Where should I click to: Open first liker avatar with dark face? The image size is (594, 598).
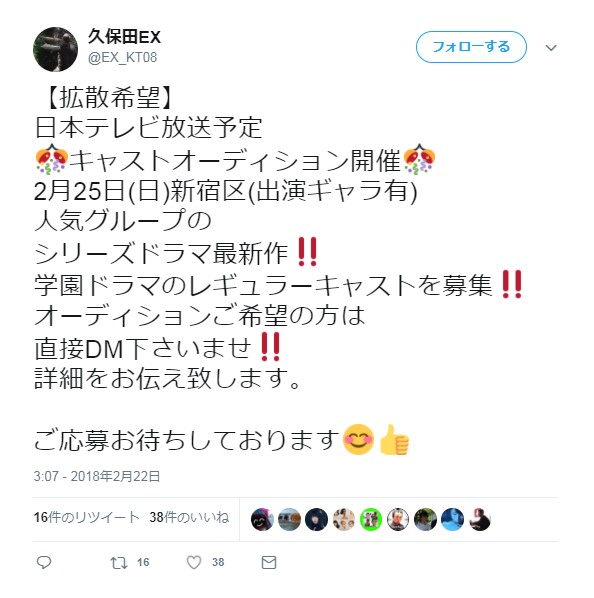(x=262, y=519)
